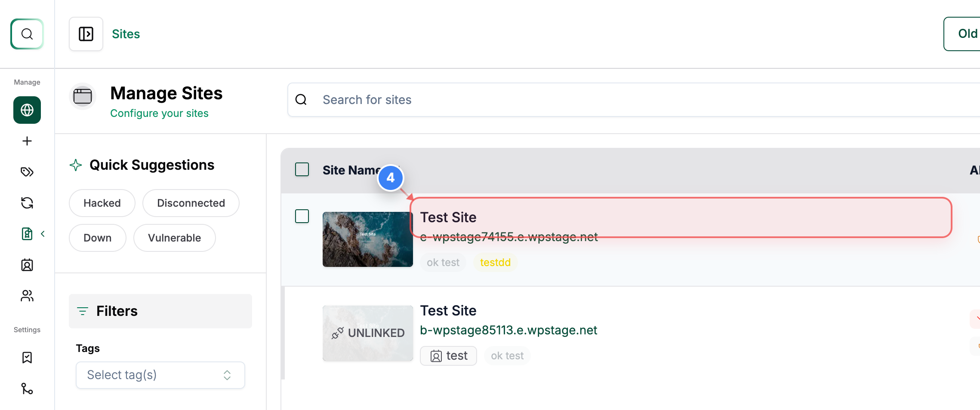This screenshot has height=410, width=980.
Task: Click the sync/refresh sidebar icon
Action: pos(27,203)
